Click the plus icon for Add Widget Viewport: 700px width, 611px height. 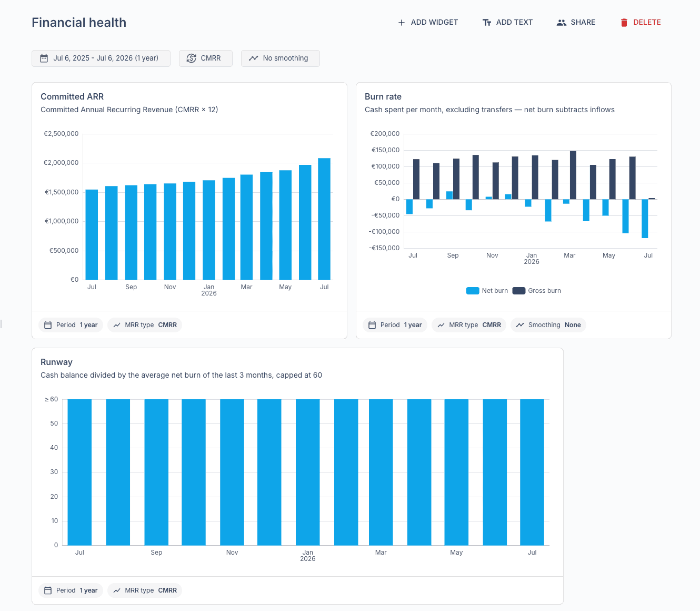click(x=402, y=23)
